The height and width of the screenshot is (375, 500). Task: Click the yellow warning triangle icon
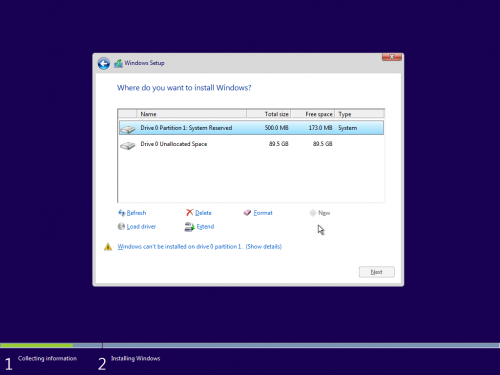(108, 247)
